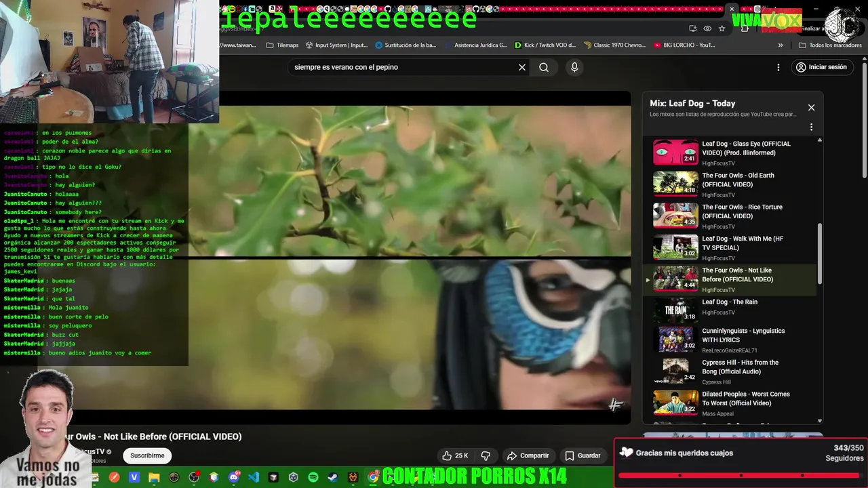Click the main video player area
Image resolution: width=868 pixels, height=488 pixels.
(410, 258)
